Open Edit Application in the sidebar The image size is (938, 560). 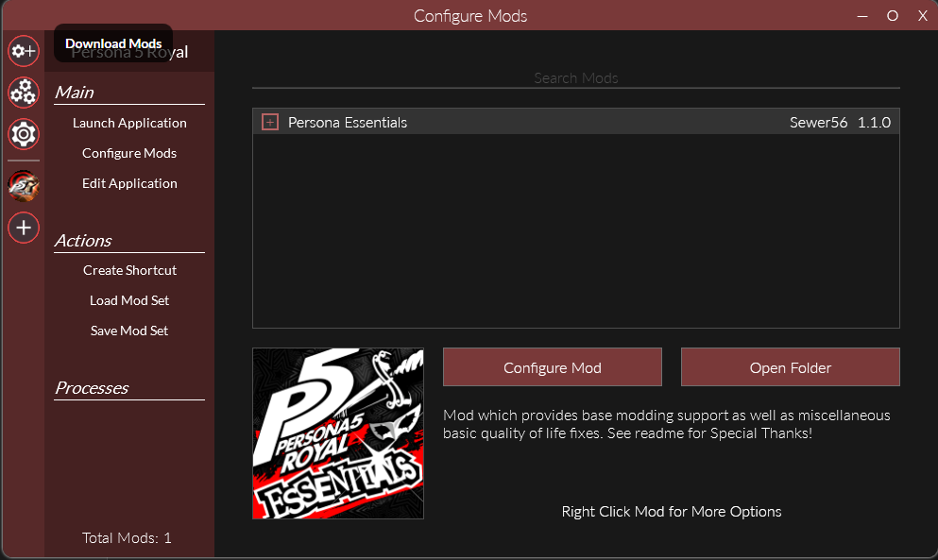coord(129,183)
